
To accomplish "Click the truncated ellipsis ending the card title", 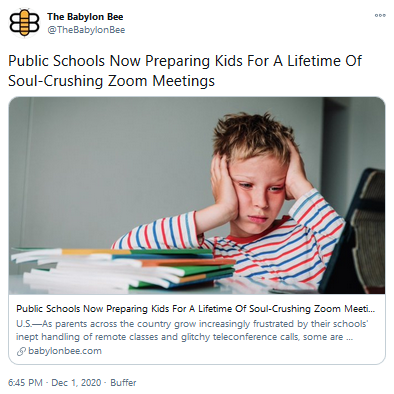I will tap(371, 309).
